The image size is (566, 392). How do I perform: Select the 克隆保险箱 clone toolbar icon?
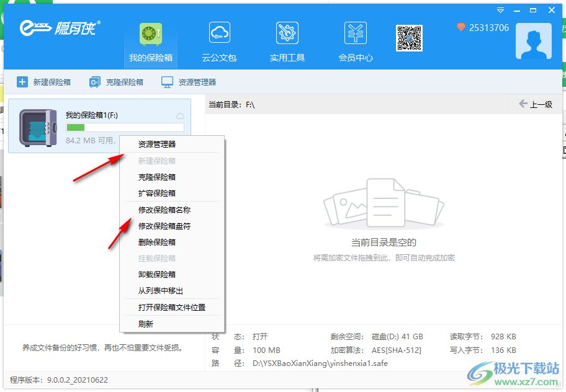pyautogui.click(x=94, y=81)
